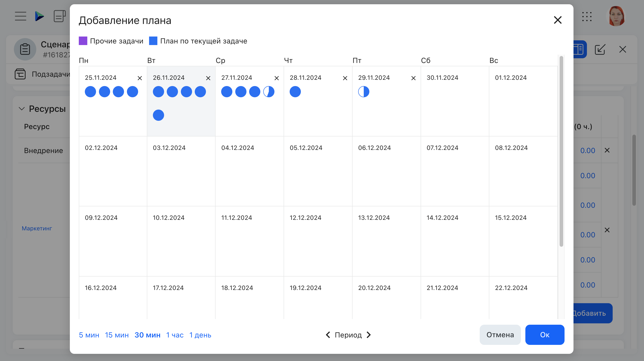Click the blue План по текущей задаче swatch

click(x=153, y=41)
